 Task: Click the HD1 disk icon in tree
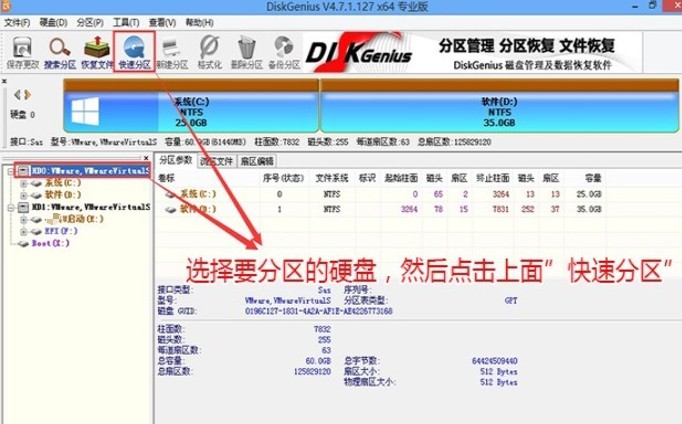[23, 207]
